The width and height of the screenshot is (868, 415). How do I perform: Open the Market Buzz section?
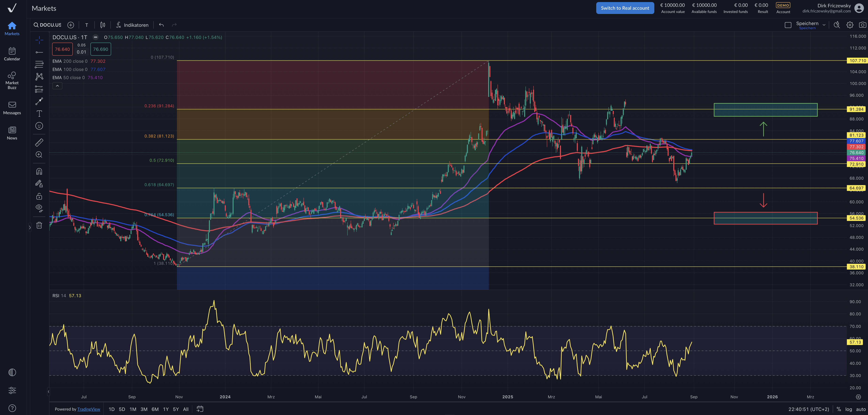point(12,80)
